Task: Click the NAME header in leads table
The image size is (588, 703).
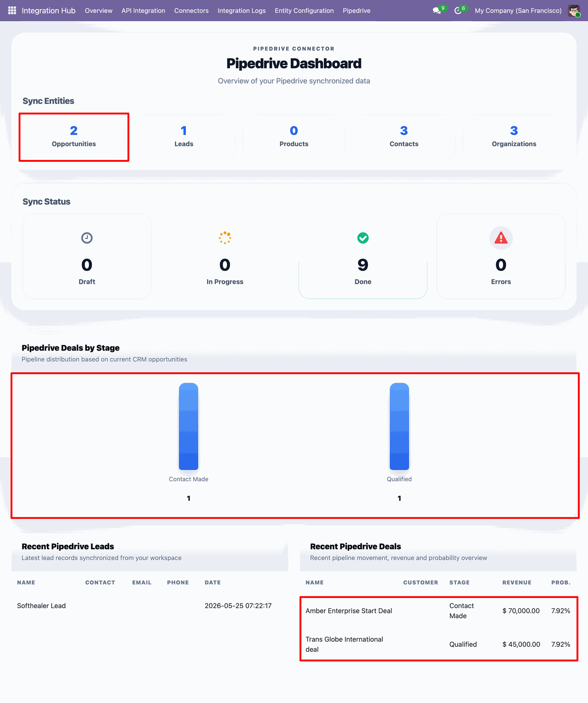Action: pyautogui.click(x=26, y=583)
